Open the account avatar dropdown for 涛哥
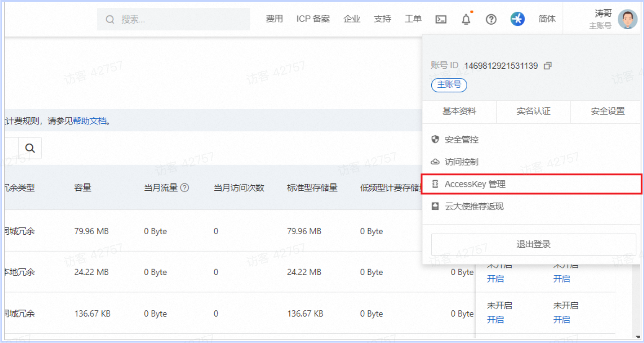Image resolution: width=644 pixels, height=343 pixels. point(627,19)
